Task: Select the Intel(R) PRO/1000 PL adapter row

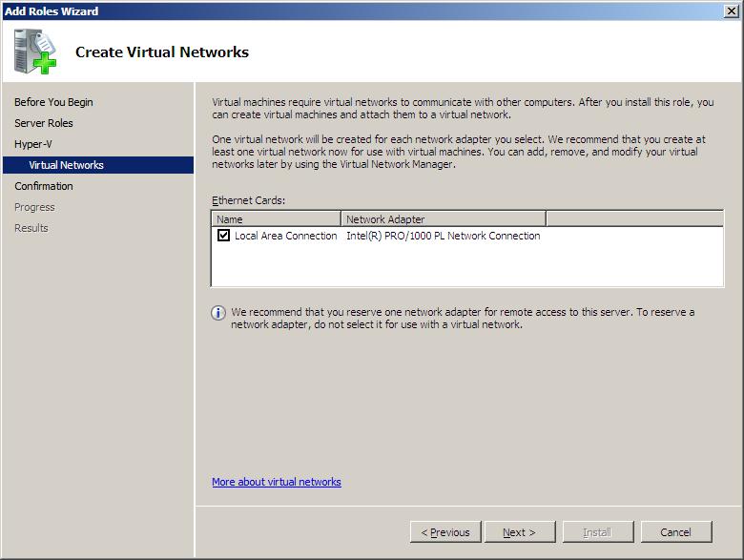Action: point(443,236)
